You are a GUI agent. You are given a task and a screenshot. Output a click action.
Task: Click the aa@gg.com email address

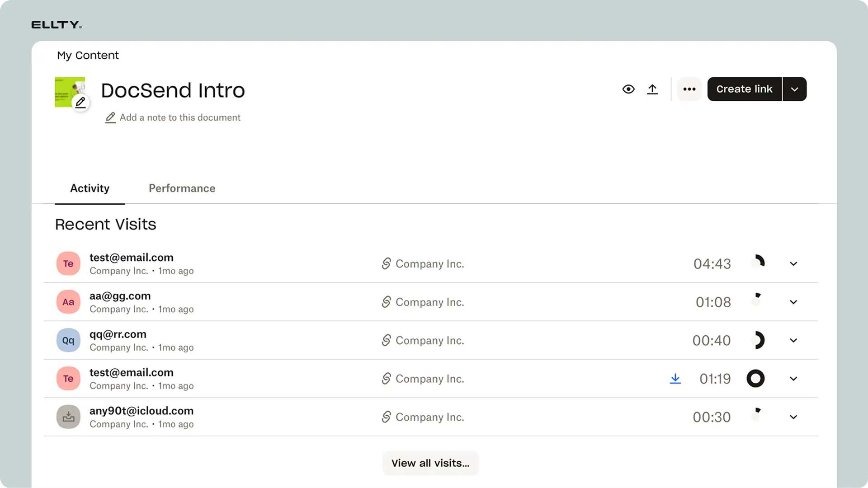[120, 296]
